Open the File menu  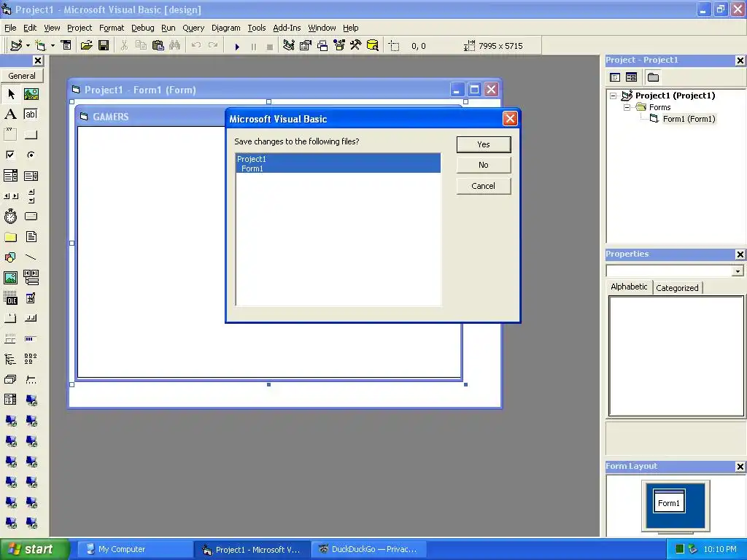10,28
